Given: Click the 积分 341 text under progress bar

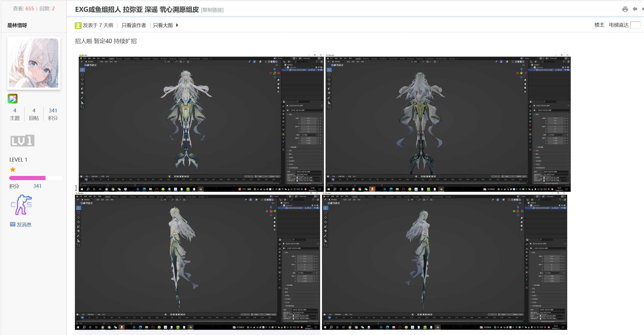Looking at the screenshot, I should tap(25, 186).
